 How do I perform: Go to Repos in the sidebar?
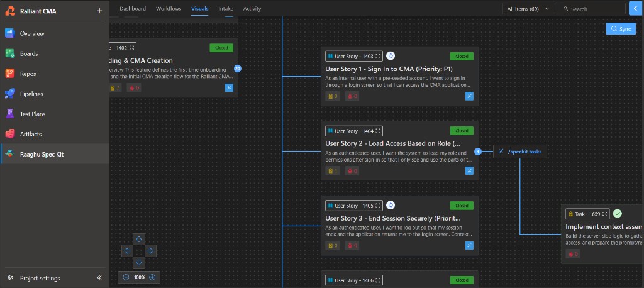55,74
